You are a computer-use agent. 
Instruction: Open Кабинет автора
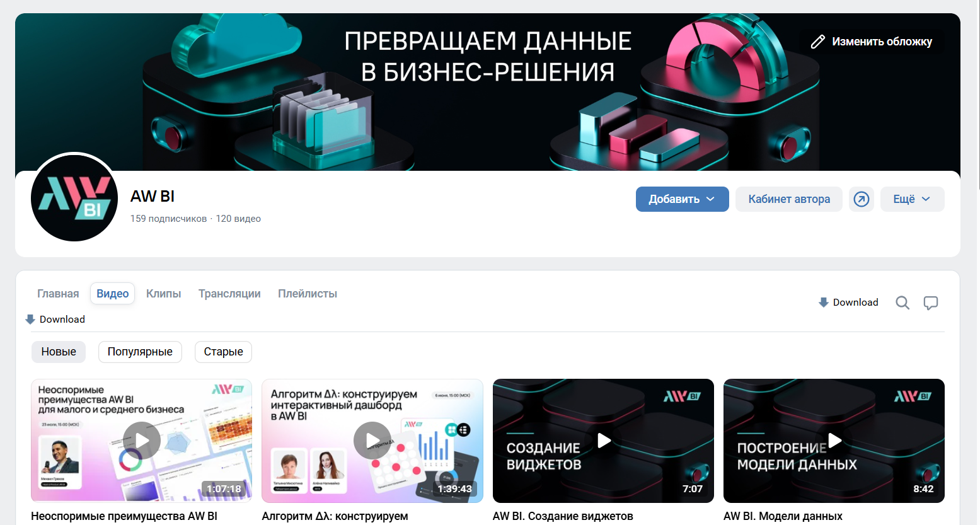coord(789,199)
